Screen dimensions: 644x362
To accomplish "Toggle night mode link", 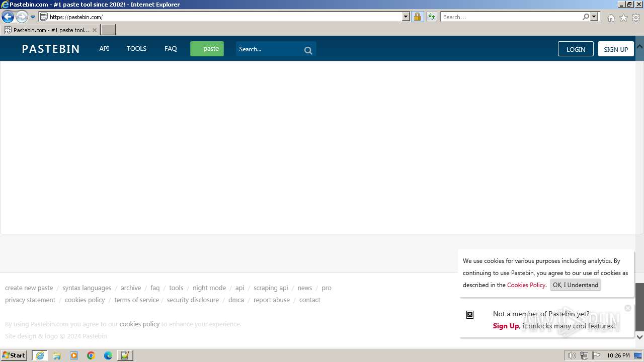I will [x=209, y=288].
